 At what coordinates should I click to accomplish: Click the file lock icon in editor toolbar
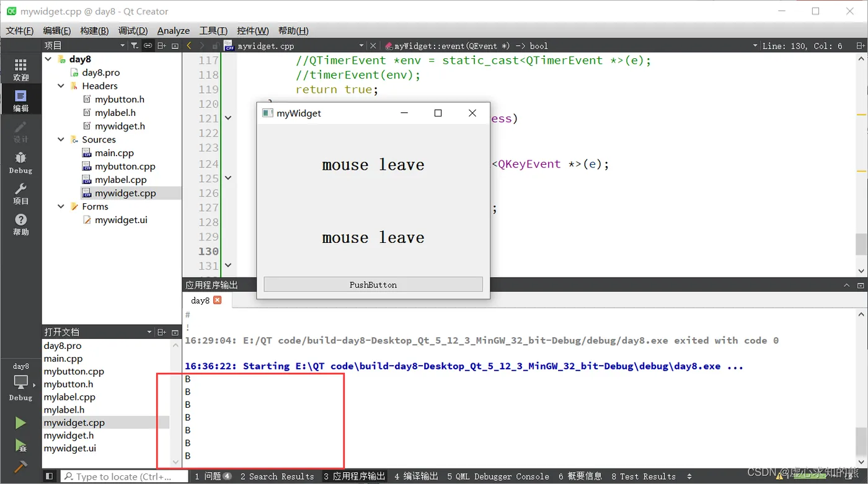215,46
